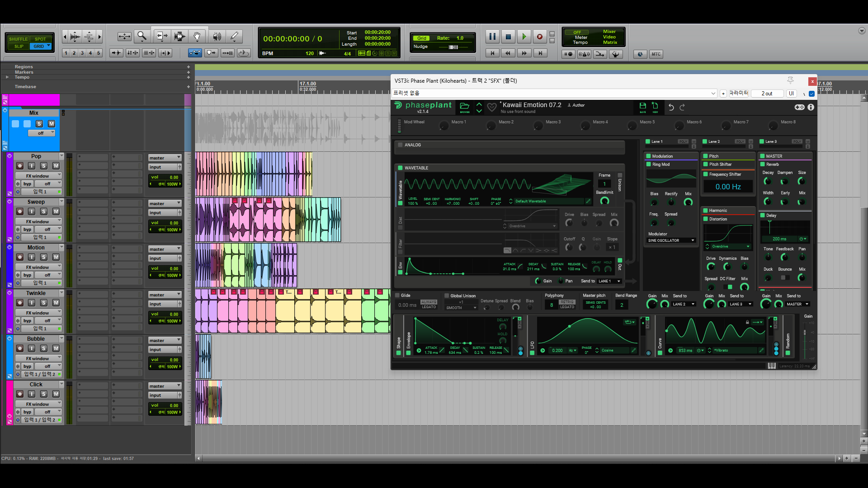The height and width of the screenshot is (488, 868).
Task: Solo the Sweep track
Action: [44, 211]
